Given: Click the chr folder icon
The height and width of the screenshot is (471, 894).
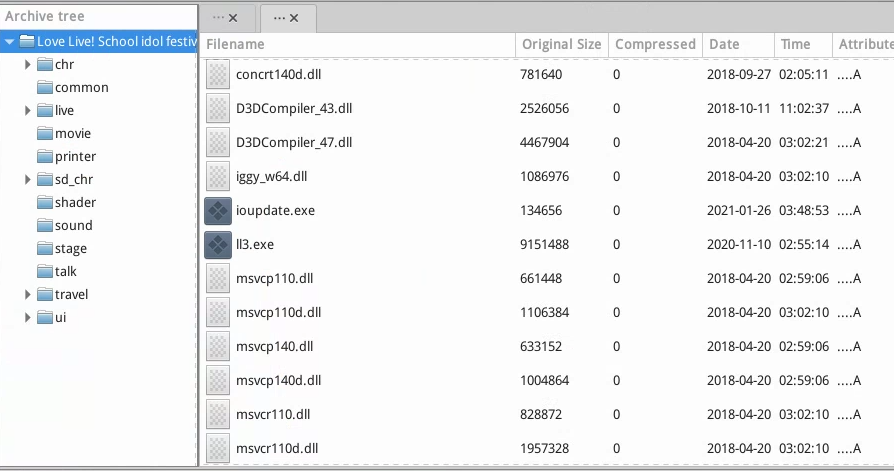Looking at the screenshot, I should [45, 64].
